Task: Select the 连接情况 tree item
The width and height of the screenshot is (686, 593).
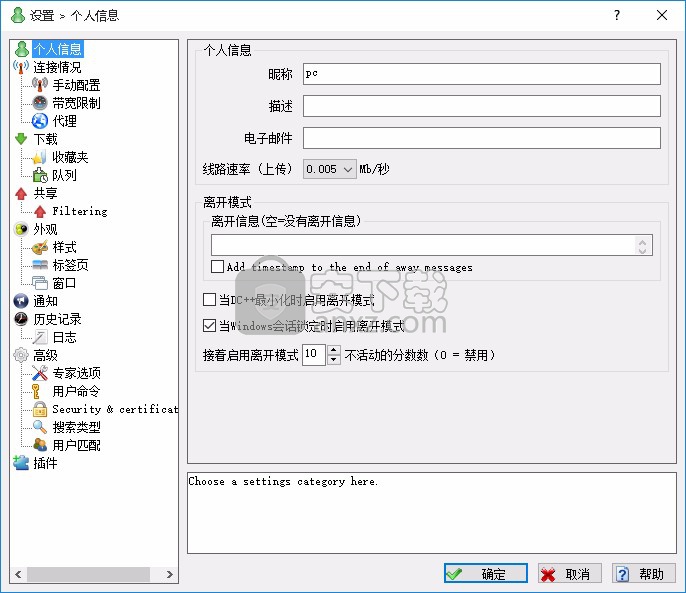Action: click(x=57, y=67)
